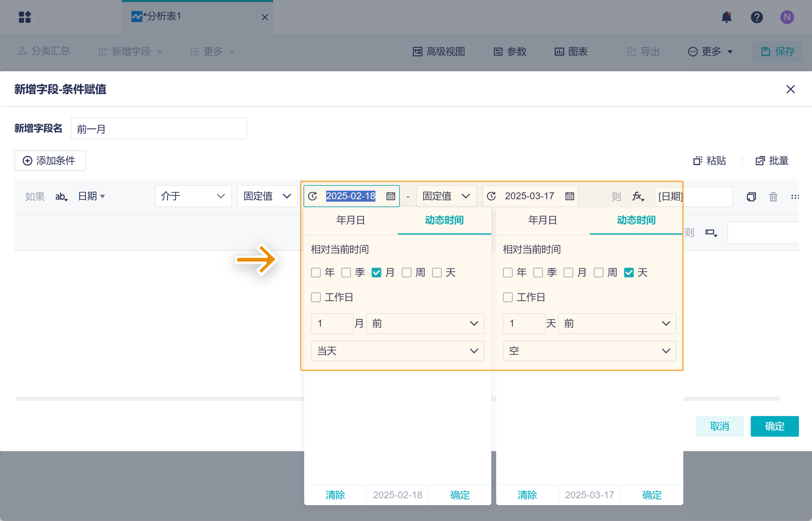This screenshot has width=812, height=521.
Task: Delete condition row with trash icon
Action: coord(773,197)
